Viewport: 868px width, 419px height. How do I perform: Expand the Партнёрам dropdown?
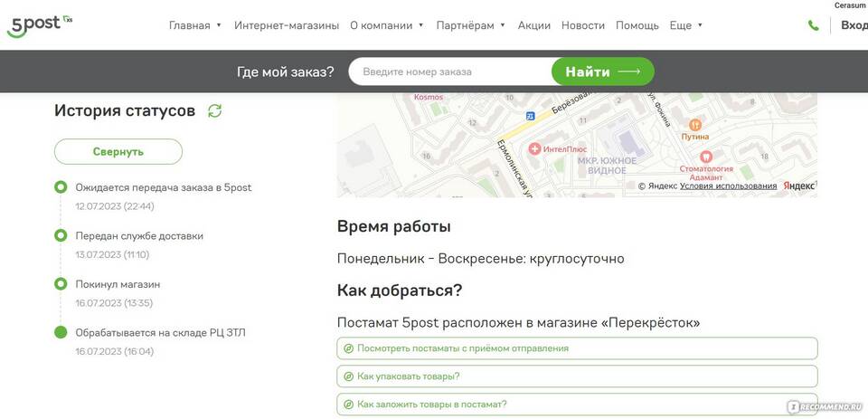470,25
